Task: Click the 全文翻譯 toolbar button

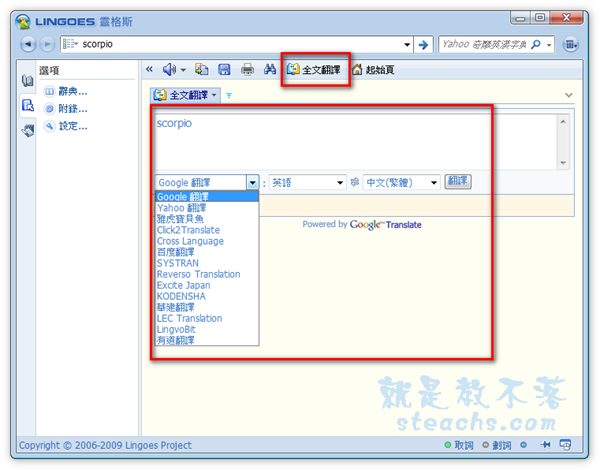Action: [x=313, y=70]
